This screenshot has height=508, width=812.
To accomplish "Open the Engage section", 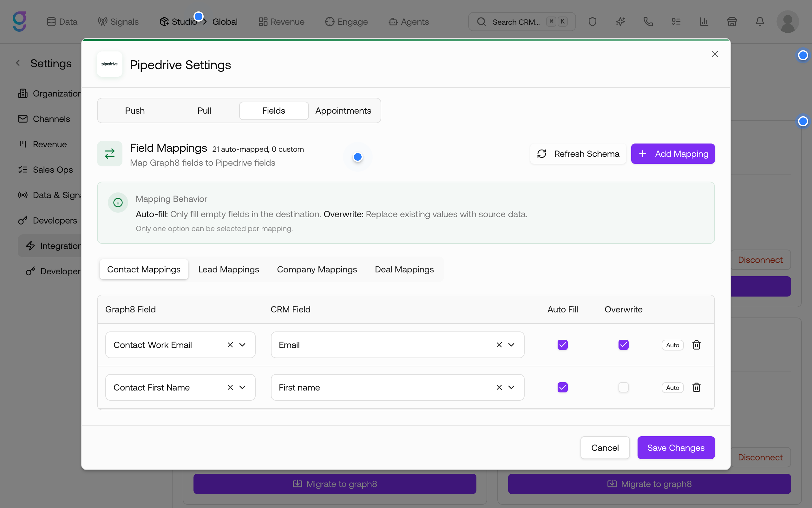I will click(346, 22).
